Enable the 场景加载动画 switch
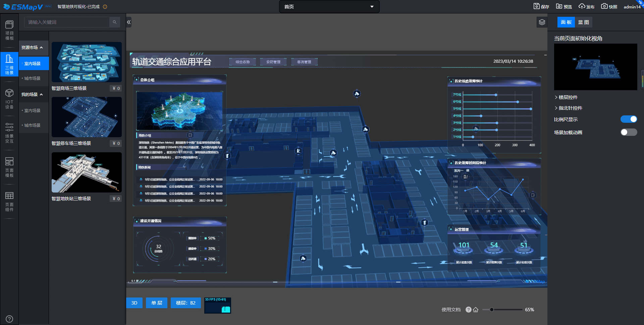Viewport: 644px width, 325px height. pyautogui.click(x=628, y=132)
